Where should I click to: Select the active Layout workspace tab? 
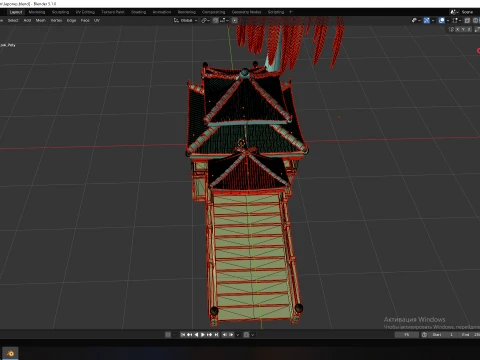pos(16,12)
